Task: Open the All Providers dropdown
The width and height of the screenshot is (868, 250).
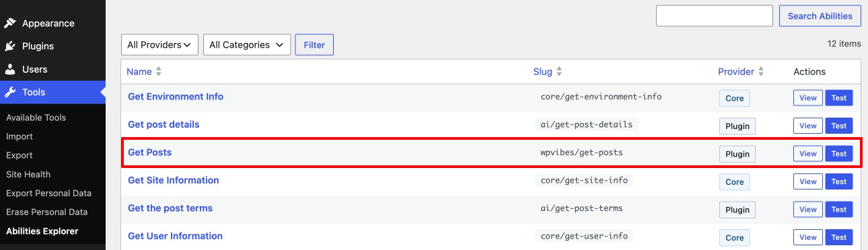Action: pyautogui.click(x=159, y=45)
